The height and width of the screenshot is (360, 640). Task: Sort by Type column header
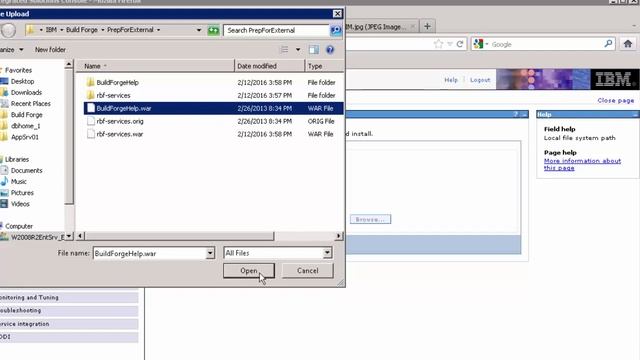pyautogui.click(x=324, y=66)
